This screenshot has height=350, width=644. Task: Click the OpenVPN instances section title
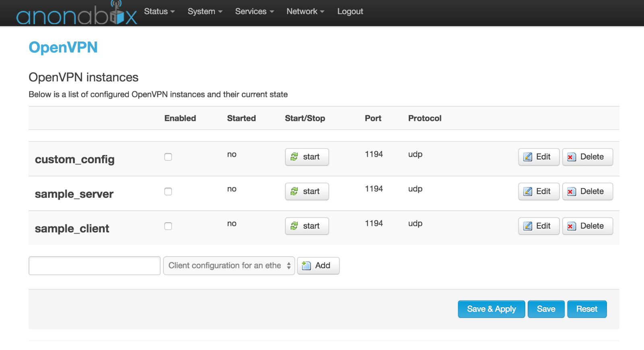(x=84, y=77)
